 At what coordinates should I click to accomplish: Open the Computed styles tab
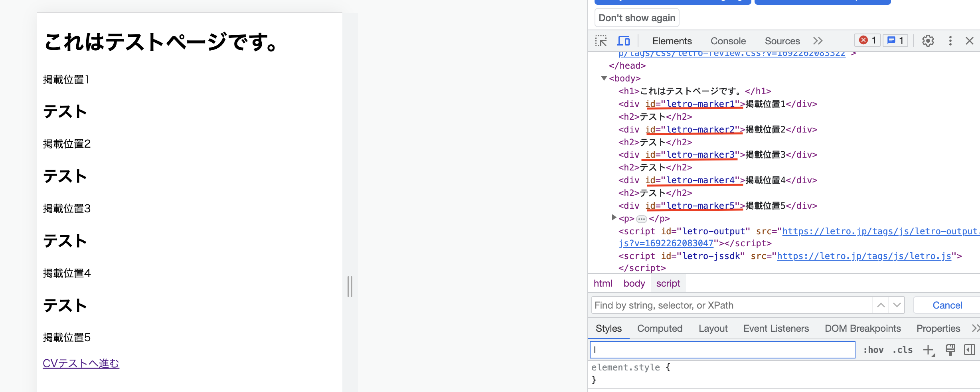pos(660,329)
